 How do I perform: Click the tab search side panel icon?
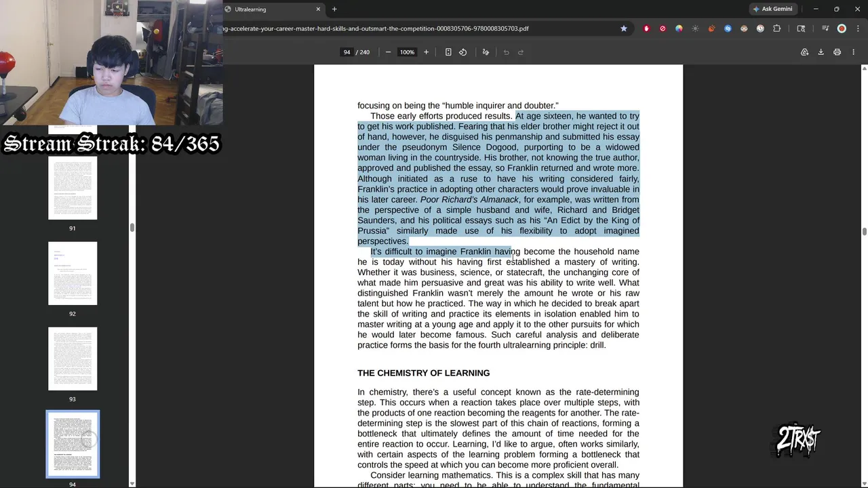coord(801,28)
